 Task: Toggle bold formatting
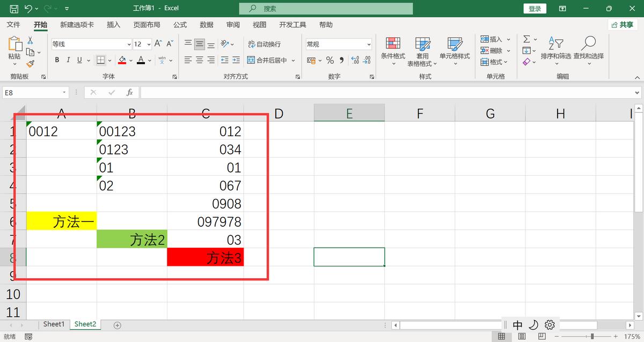(56, 61)
